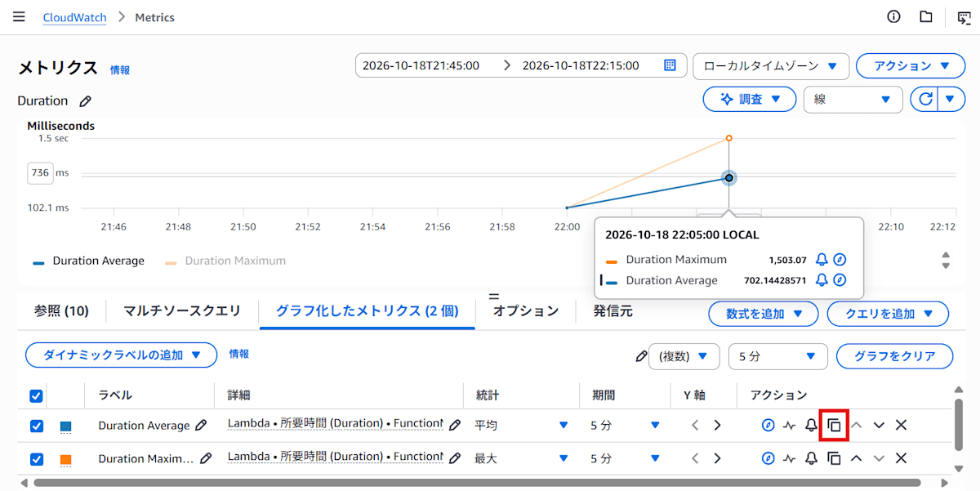Viewport: 980px width, 491px height.
Task: Move Duration Maximum to left Y axis
Action: (695, 458)
